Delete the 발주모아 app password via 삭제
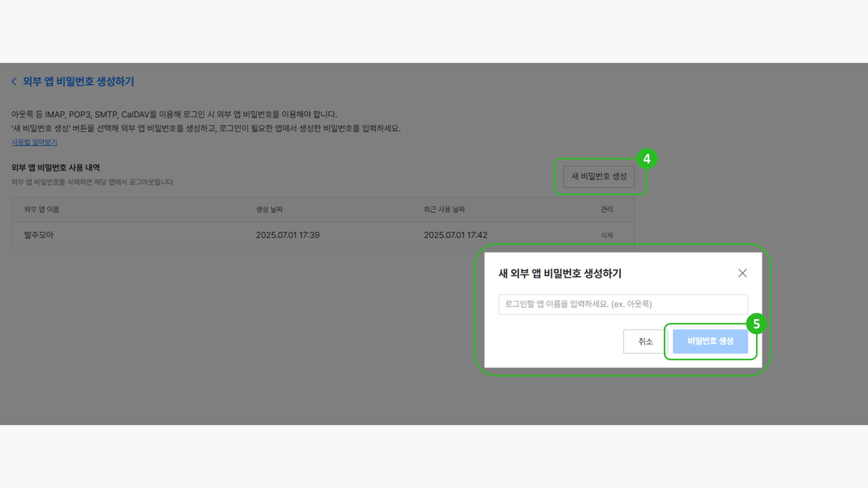This screenshot has width=868, height=488. point(607,235)
